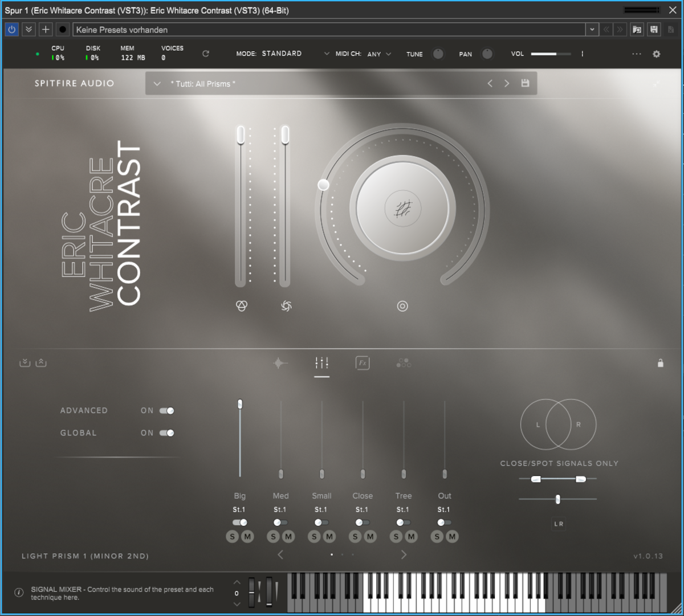Enable the Med signal toggle
Image resolution: width=684 pixels, height=616 pixels.
[x=280, y=523]
